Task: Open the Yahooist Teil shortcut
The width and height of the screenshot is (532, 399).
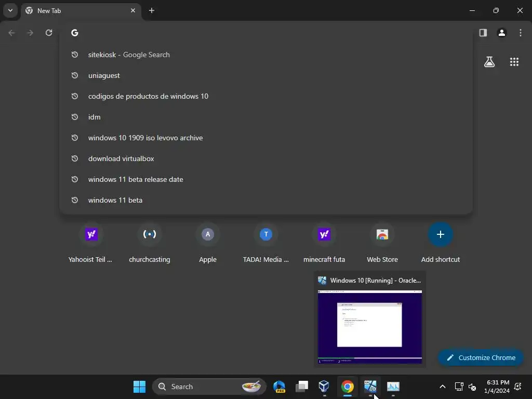Action: (91, 243)
